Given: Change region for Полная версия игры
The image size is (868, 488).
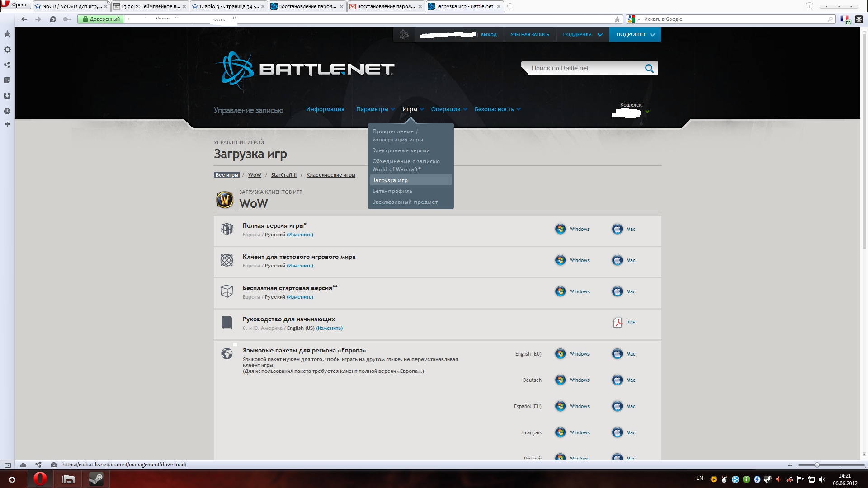Looking at the screenshot, I should 300,235.
